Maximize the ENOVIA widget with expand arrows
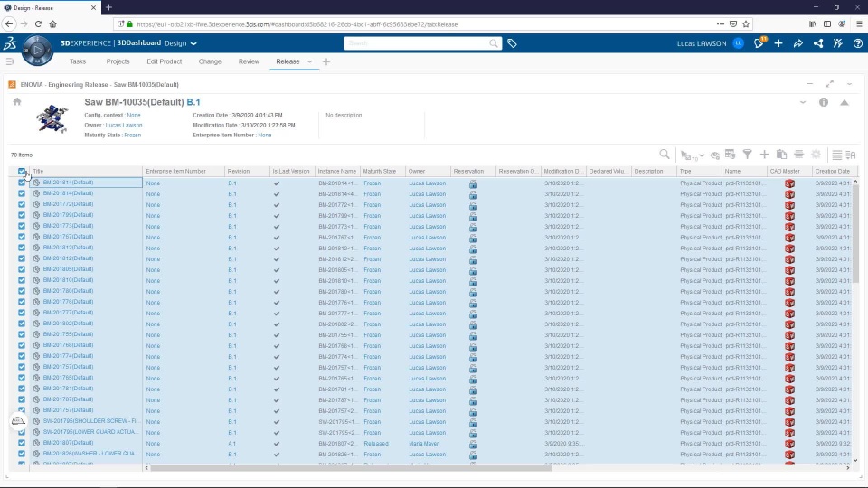 click(829, 83)
